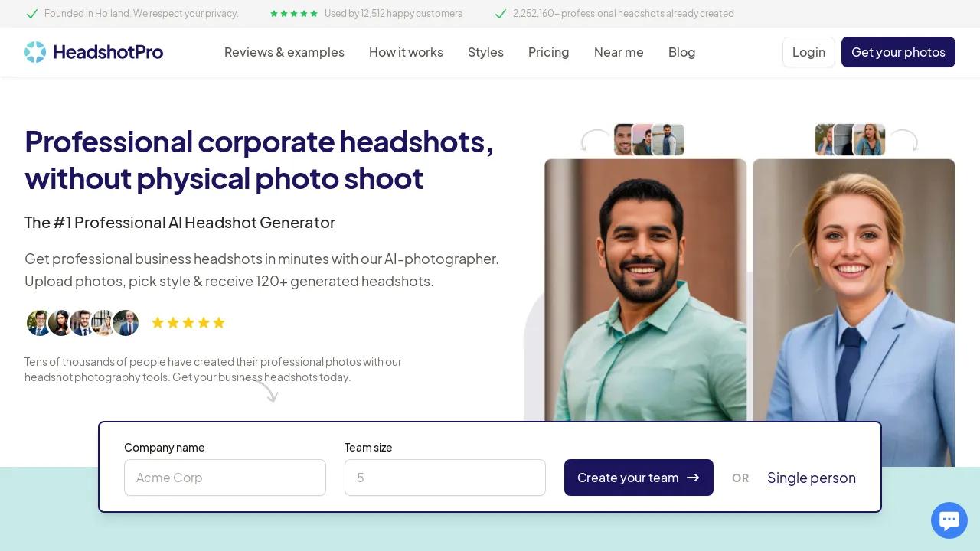Image resolution: width=980 pixels, height=551 pixels.
Task: Click "Used by 12,512 happy customers" text
Action: tap(394, 14)
